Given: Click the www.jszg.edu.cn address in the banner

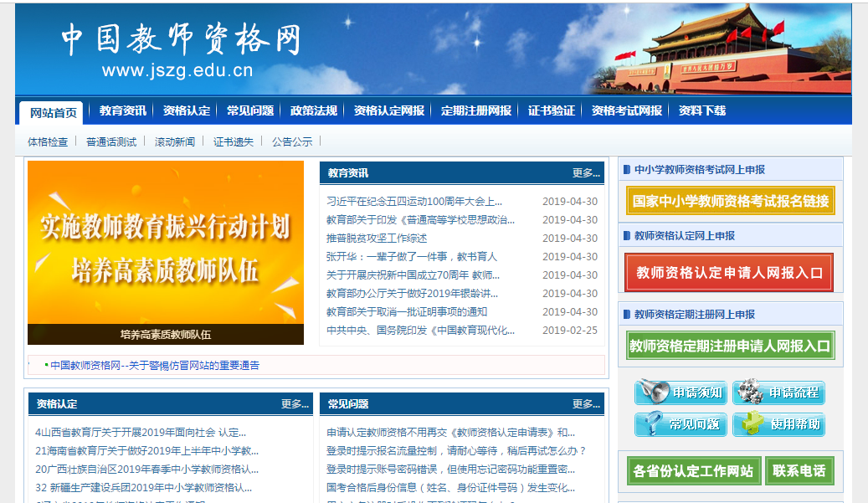Looking at the screenshot, I should (177, 70).
